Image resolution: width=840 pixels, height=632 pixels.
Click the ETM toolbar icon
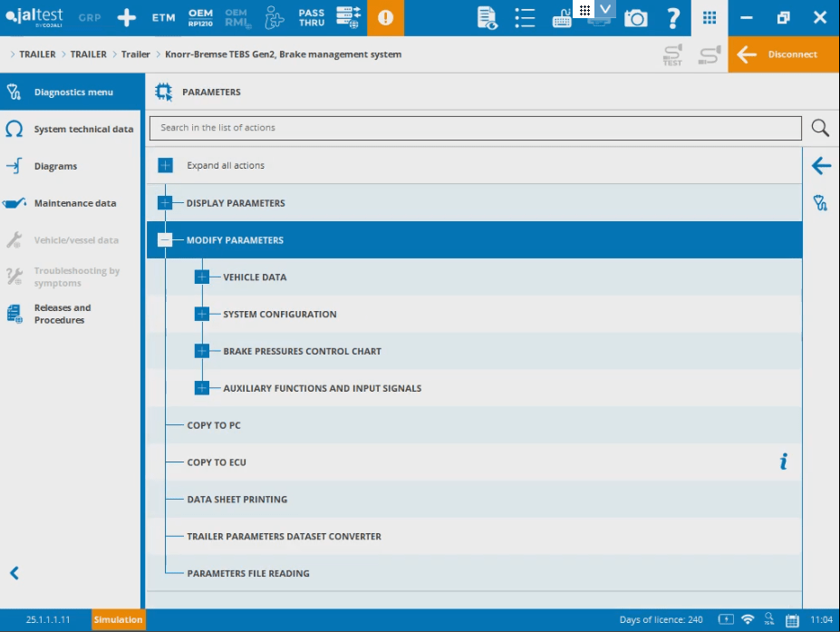tap(163, 18)
